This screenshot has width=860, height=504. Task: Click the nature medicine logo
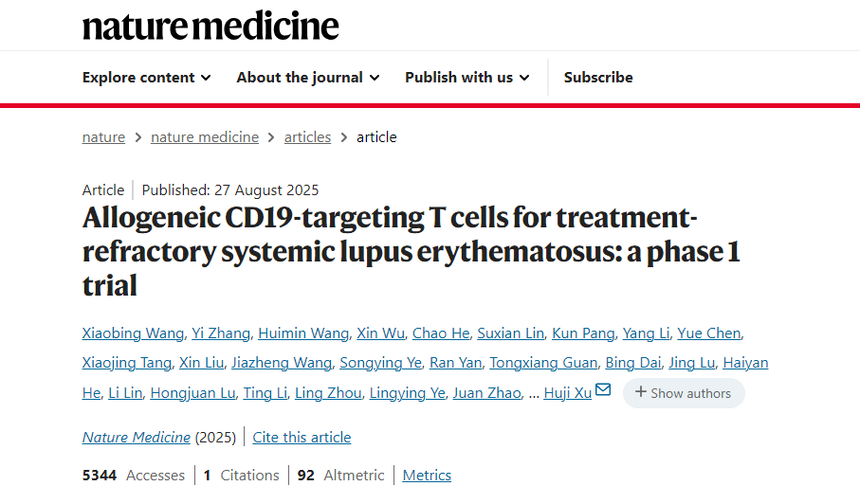click(x=210, y=25)
